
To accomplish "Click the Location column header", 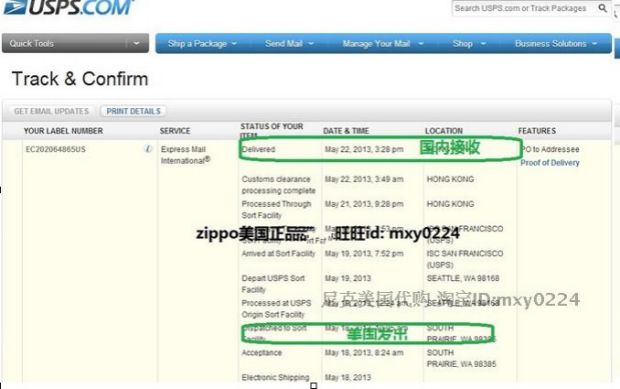I will 444,131.
